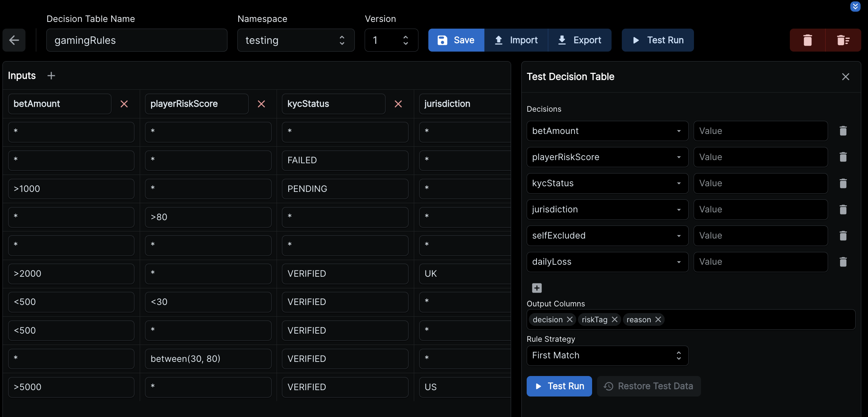Screen dimensions: 868x417
Task: Click the betAmount column header field
Action: click(60, 104)
